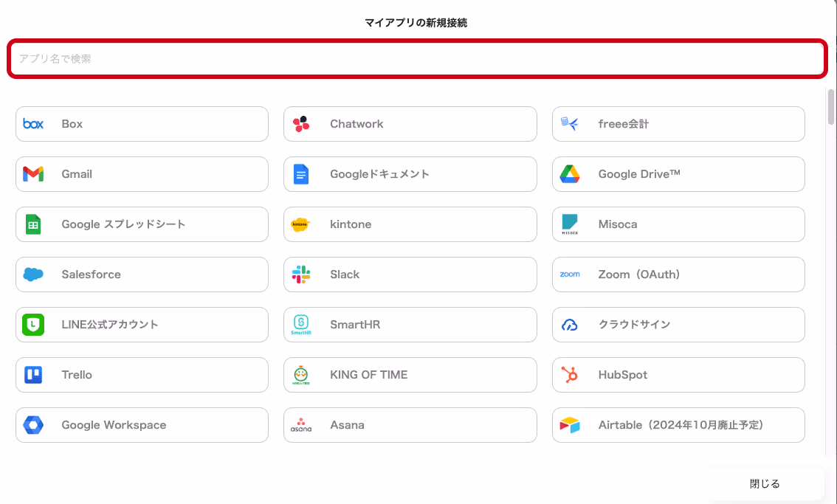Click the SmartHR logo icon
The height and width of the screenshot is (504, 837).
point(301,325)
